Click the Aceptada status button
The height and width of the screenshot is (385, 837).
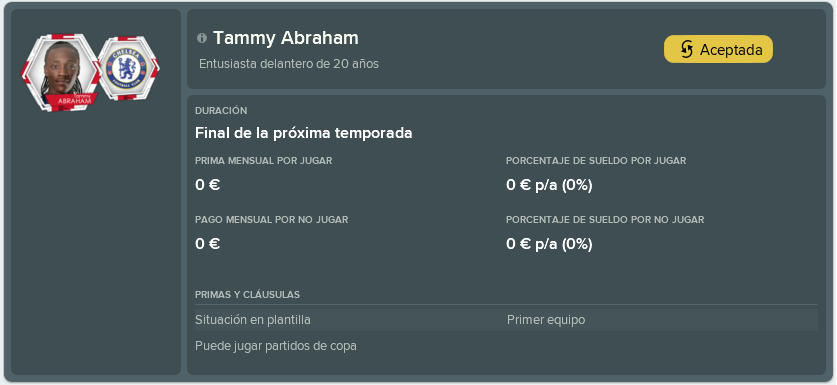tap(718, 50)
